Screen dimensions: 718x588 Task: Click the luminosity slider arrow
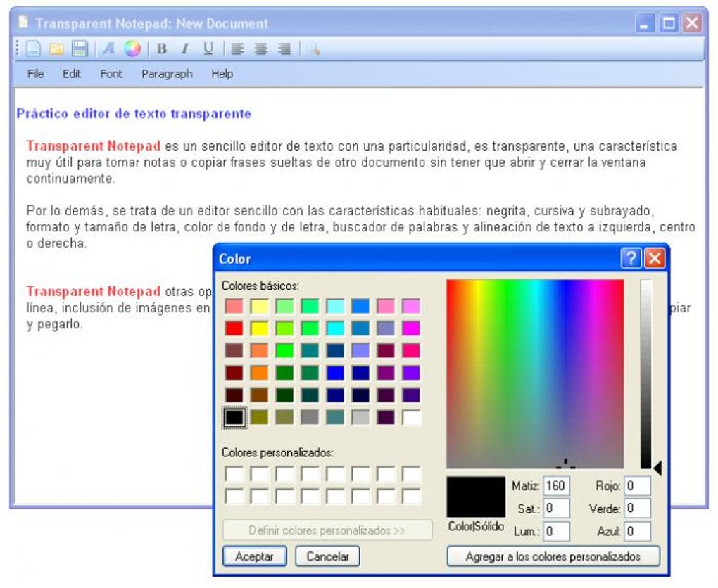pyautogui.click(x=657, y=468)
